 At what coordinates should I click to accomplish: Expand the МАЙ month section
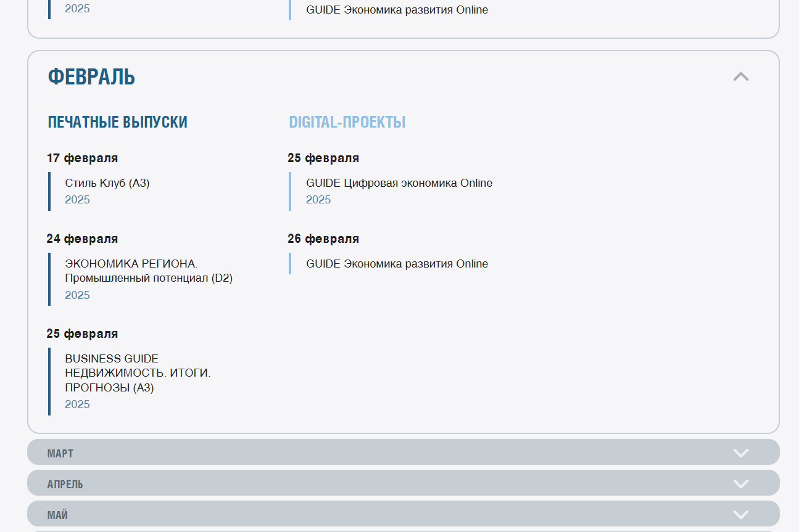point(402,514)
